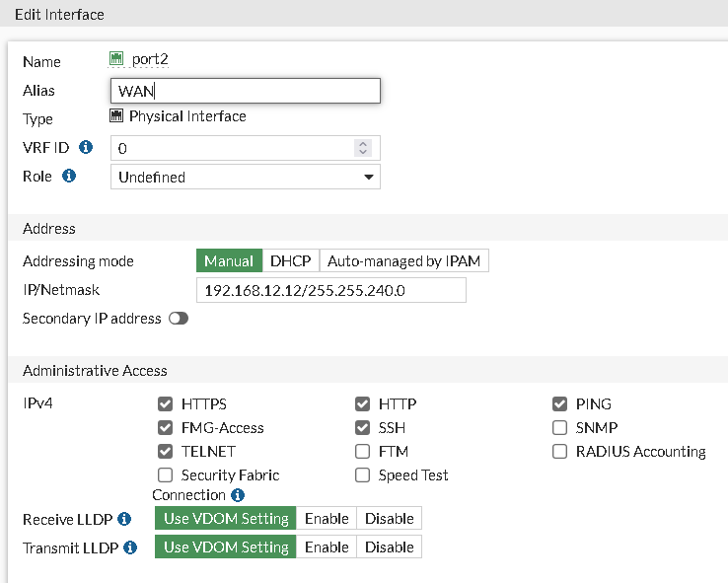This screenshot has width=728, height=583.
Task: Enable the SNMP checkbox
Action: 560,428
